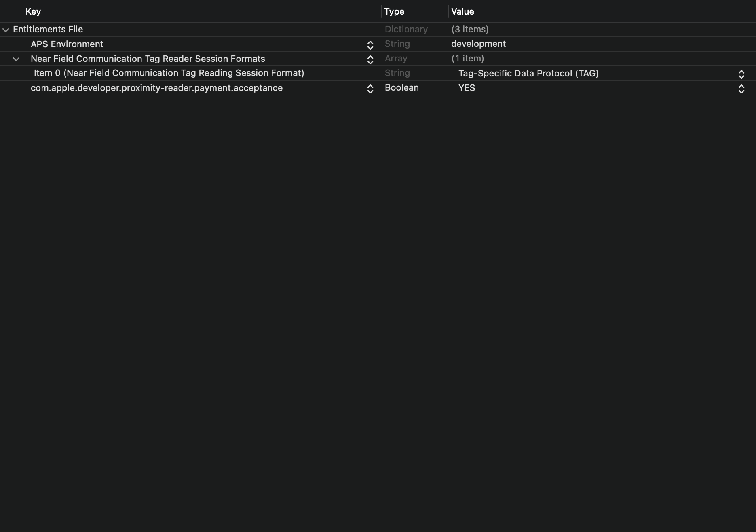Select Near Field Communication Tag Reader Session Formats key
Image resolution: width=756 pixels, height=532 pixels.
(148, 59)
